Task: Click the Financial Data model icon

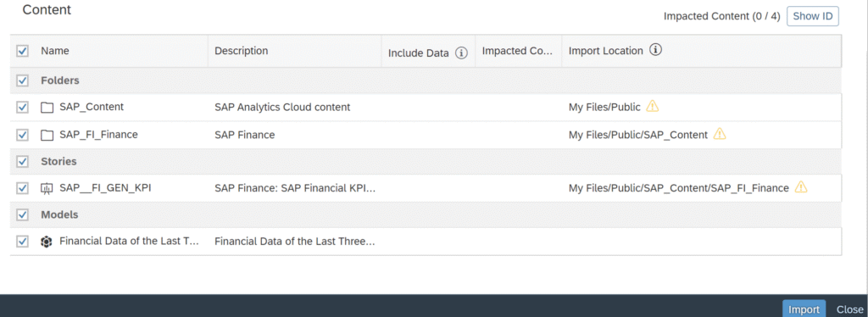Action: pos(47,242)
